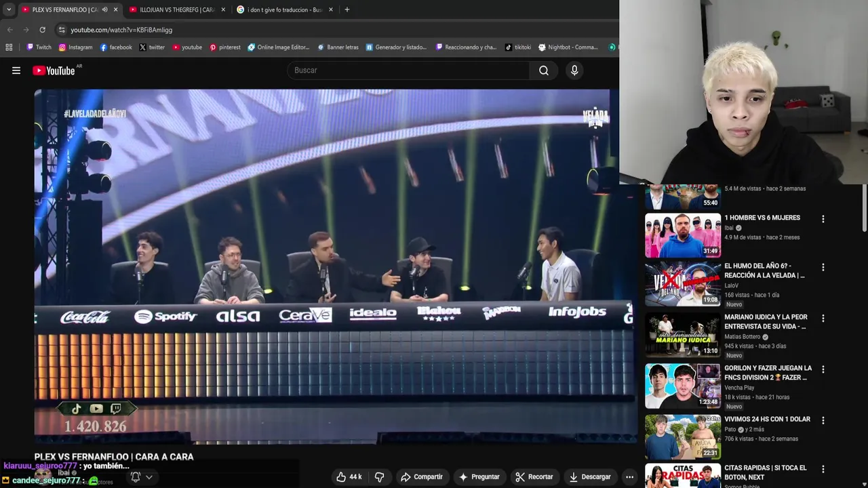Open options for VIVIMOS 24 HS video

[x=823, y=420]
